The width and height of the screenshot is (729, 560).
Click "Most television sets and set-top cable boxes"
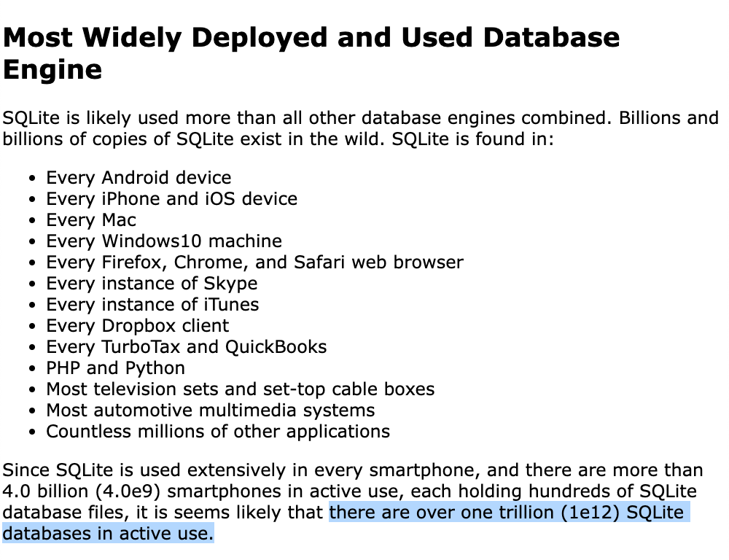241,389
